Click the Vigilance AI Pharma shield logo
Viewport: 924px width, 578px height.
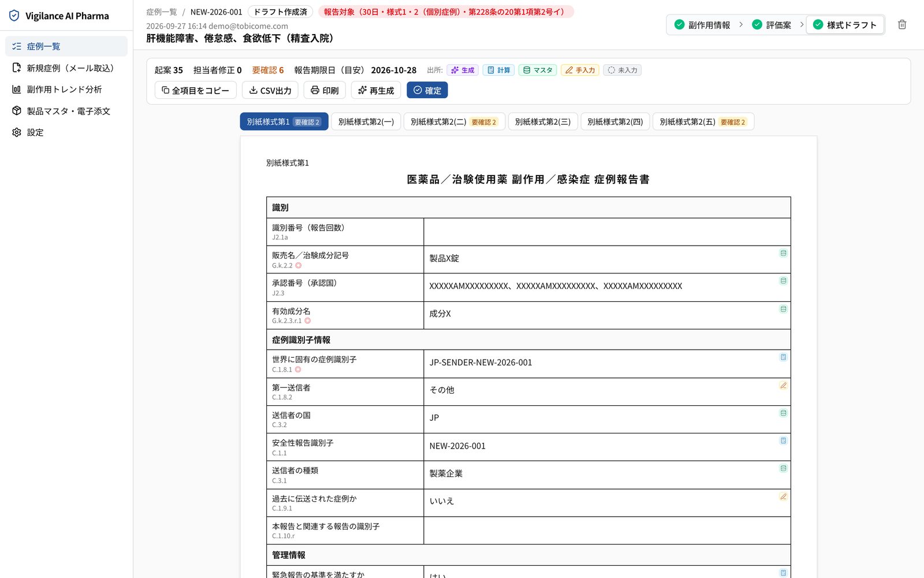[14, 16]
